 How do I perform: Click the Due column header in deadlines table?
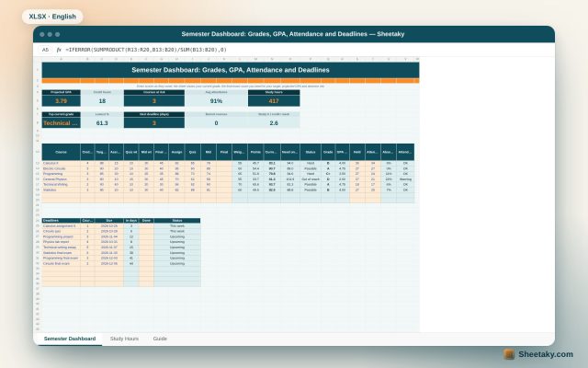click(109, 221)
